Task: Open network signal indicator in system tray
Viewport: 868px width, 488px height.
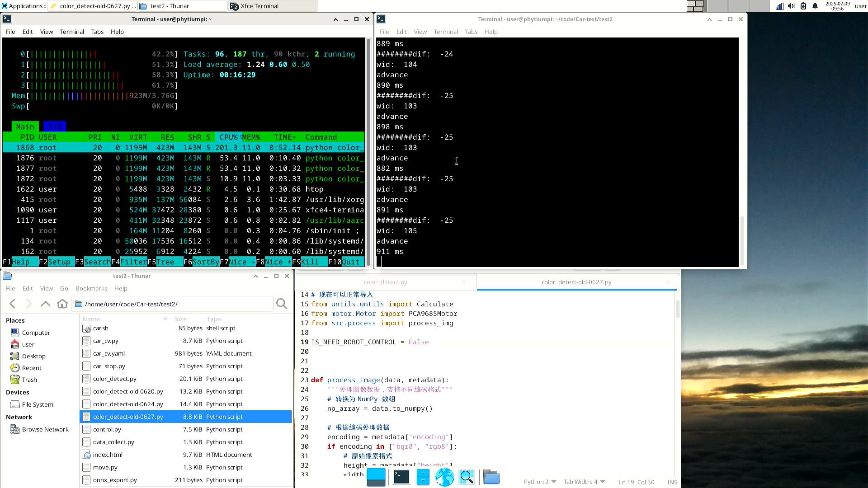Action: click(x=779, y=6)
